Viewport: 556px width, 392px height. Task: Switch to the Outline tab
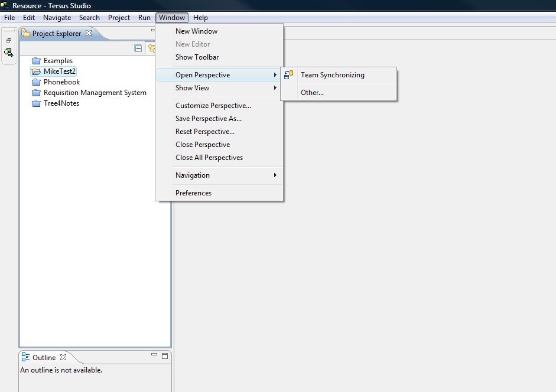[44, 358]
